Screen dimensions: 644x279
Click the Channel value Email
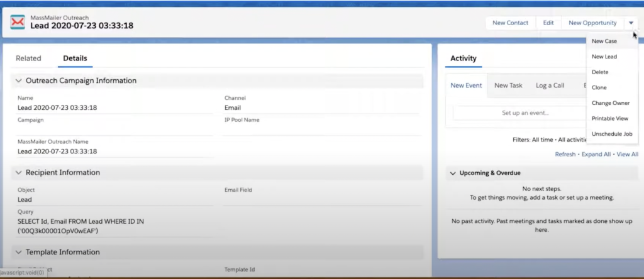(233, 108)
